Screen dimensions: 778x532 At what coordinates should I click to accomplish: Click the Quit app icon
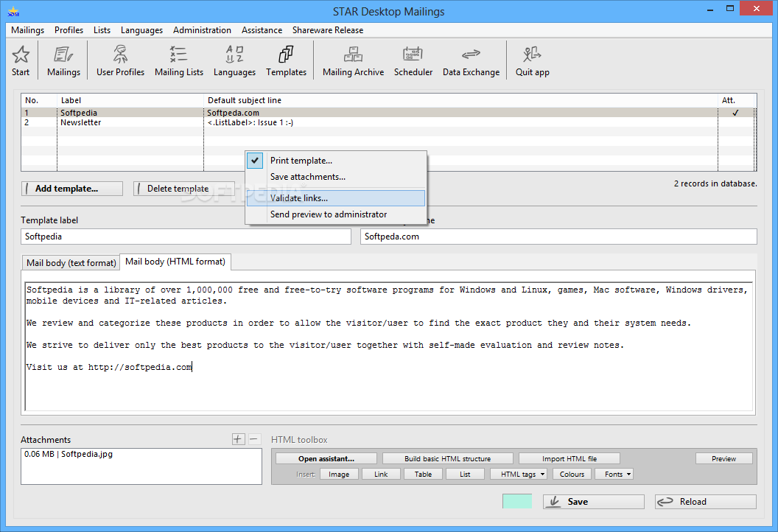click(x=532, y=60)
